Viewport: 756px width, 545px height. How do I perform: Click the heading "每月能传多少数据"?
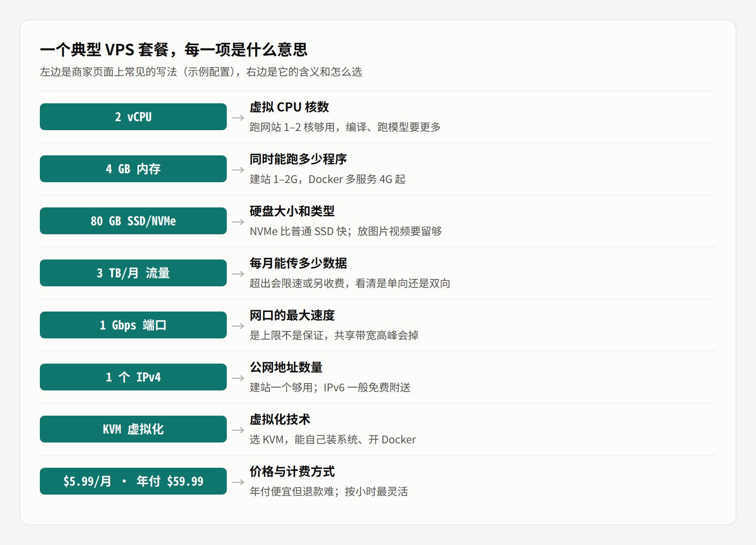tap(298, 263)
